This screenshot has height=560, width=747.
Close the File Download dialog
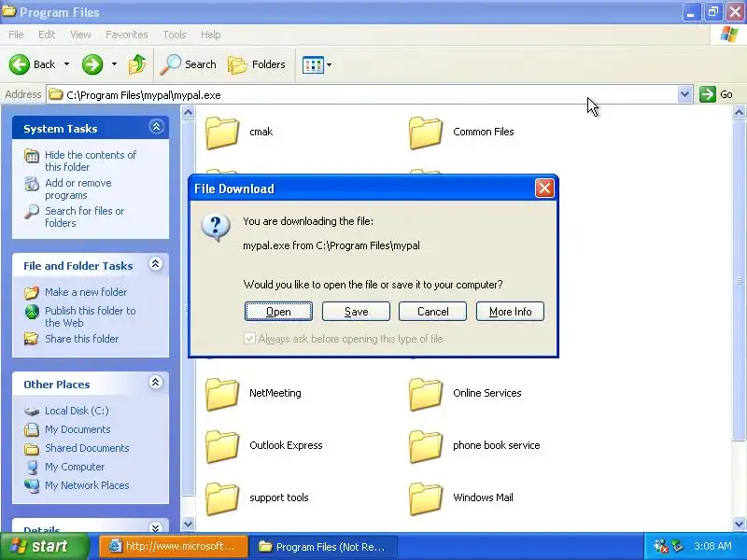544,189
